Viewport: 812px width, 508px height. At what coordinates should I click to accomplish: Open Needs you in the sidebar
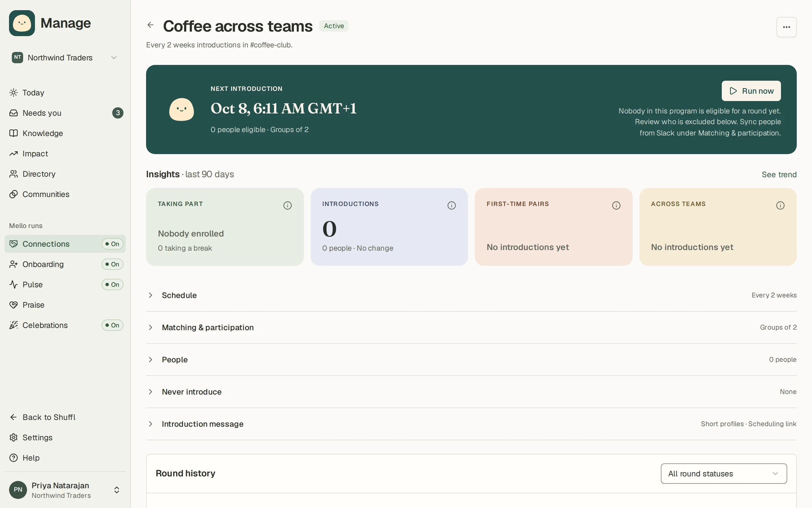tap(65, 113)
